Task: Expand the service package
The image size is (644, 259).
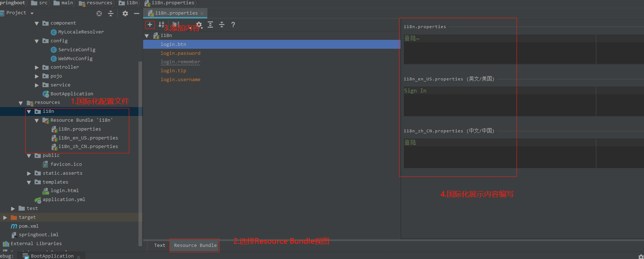Action: tap(37, 85)
